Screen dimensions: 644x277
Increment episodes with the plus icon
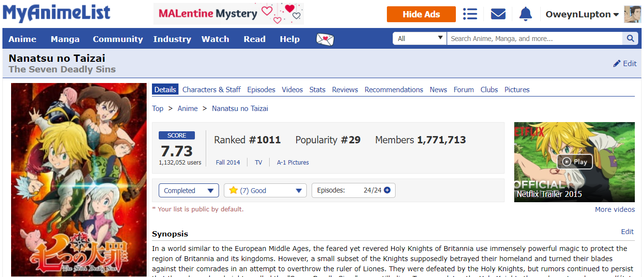pyautogui.click(x=387, y=190)
